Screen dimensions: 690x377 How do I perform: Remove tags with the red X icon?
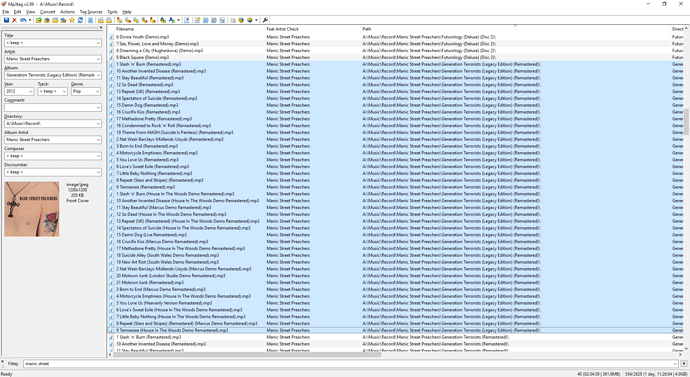(15, 20)
